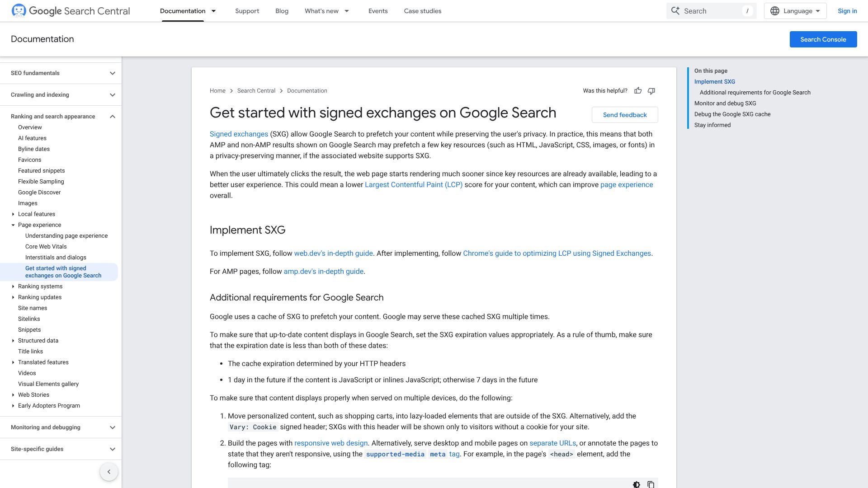Click the Home breadcrumb
Viewport: 868px width, 488px height.
[x=217, y=91]
